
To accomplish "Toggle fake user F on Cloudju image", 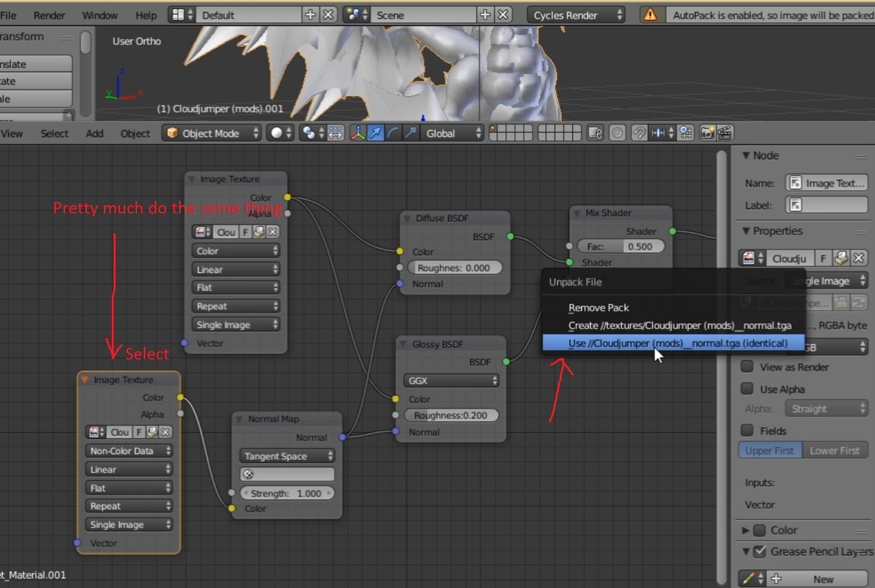I will coord(823,258).
